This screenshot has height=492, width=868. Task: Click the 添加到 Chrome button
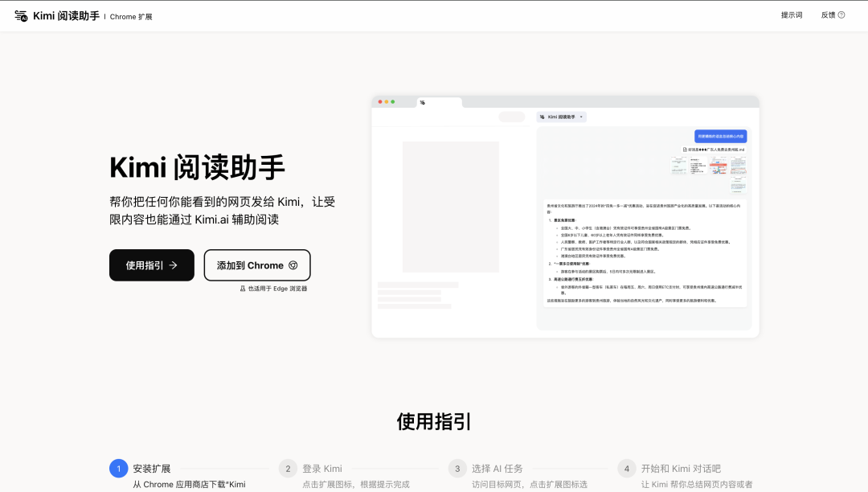click(x=257, y=265)
